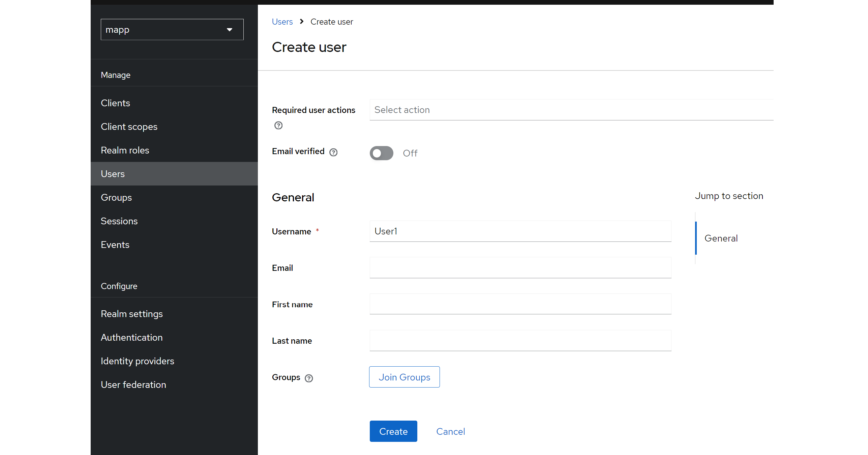The height and width of the screenshot is (455, 868).
Task: Click the Join Groups button
Action: point(404,377)
